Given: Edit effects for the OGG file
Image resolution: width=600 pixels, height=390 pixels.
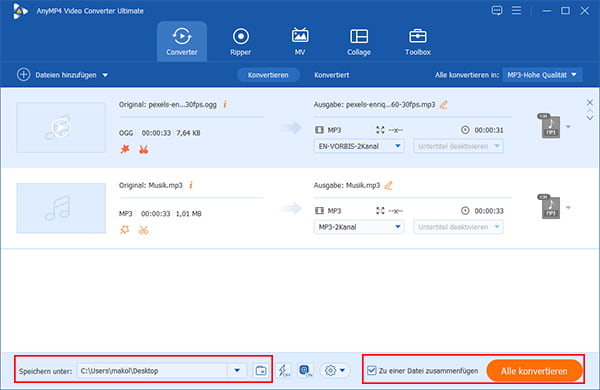Looking at the screenshot, I should click(x=125, y=149).
